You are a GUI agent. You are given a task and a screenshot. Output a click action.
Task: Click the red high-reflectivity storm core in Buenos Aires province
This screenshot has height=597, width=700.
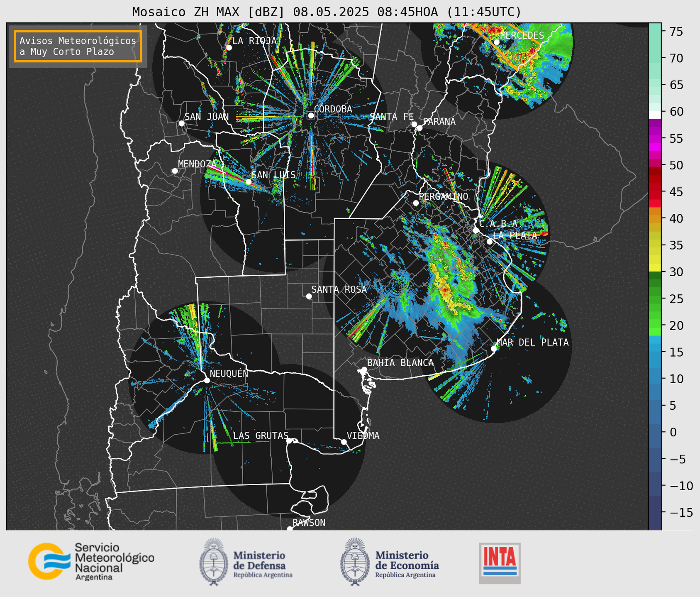[445, 289]
